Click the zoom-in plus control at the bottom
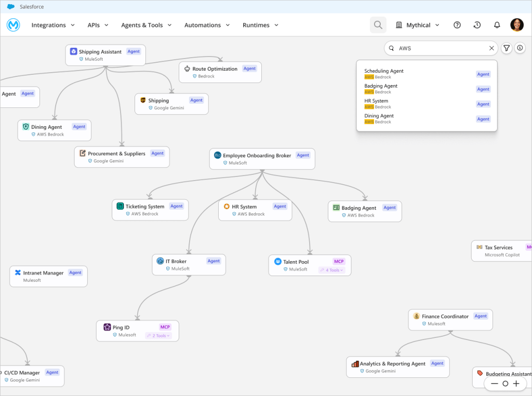The height and width of the screenshot is (396, 532). pyautogui.click(x=517, y=383)
